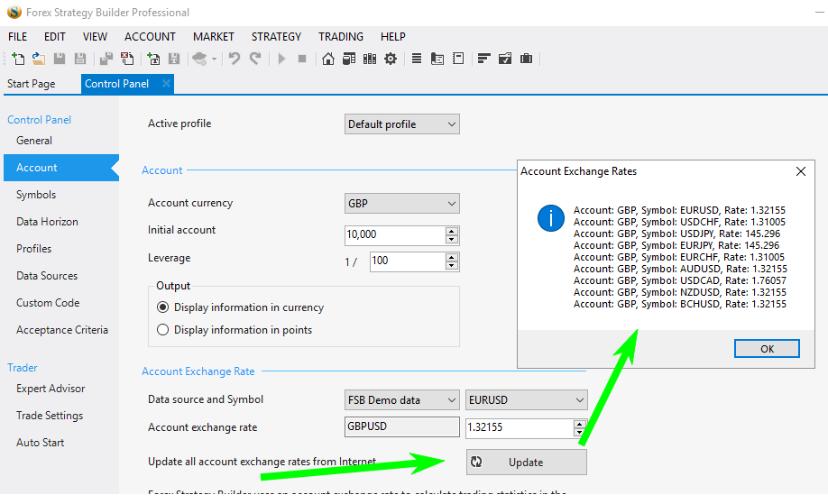This screenshot has width=828, height=504.
Task: Click the New strategy icon in toolbar
Action: click(17, 59)
